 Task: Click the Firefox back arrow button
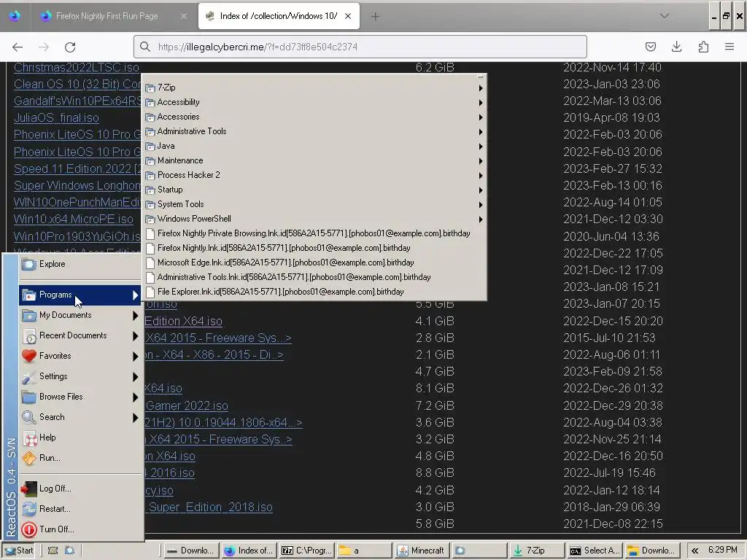pos(18,47)
